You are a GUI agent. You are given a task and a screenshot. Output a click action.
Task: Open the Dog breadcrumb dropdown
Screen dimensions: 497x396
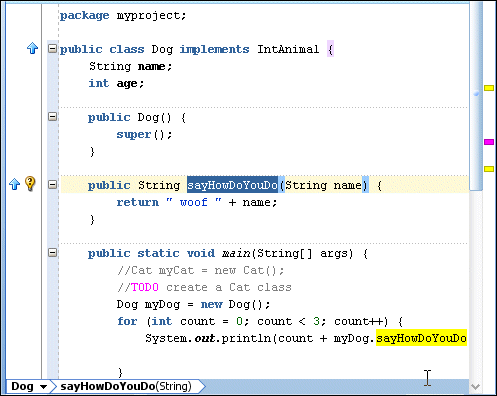tap(43, 387)
